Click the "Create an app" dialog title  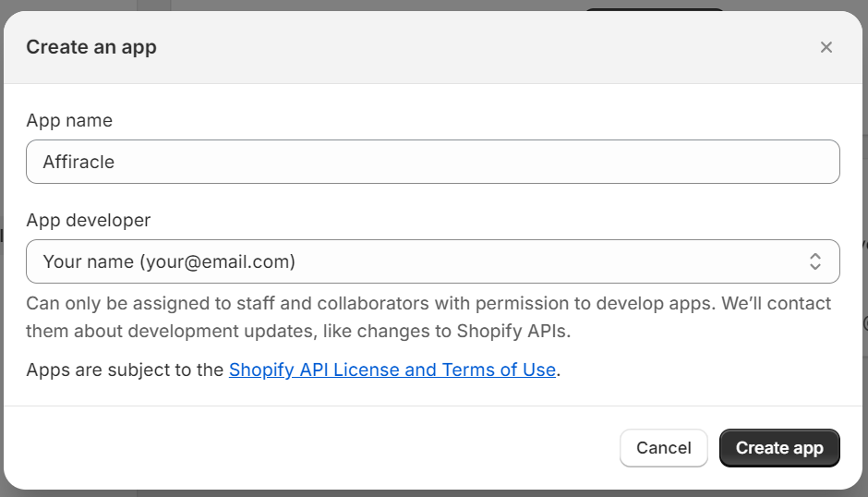click(x=91, y=47)
